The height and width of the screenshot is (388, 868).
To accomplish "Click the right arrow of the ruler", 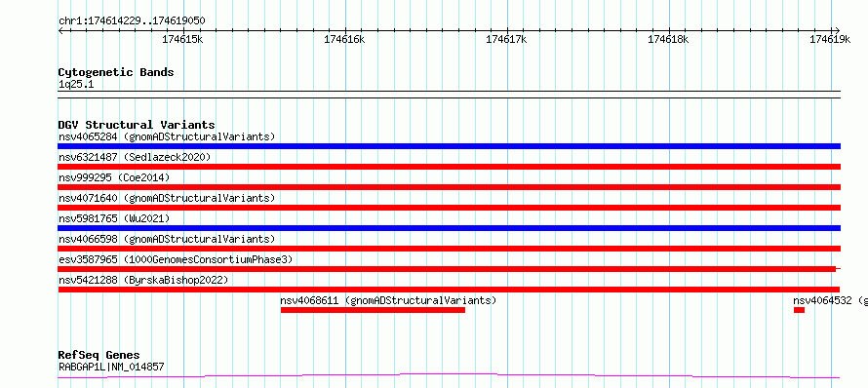I will pos(838,30).
